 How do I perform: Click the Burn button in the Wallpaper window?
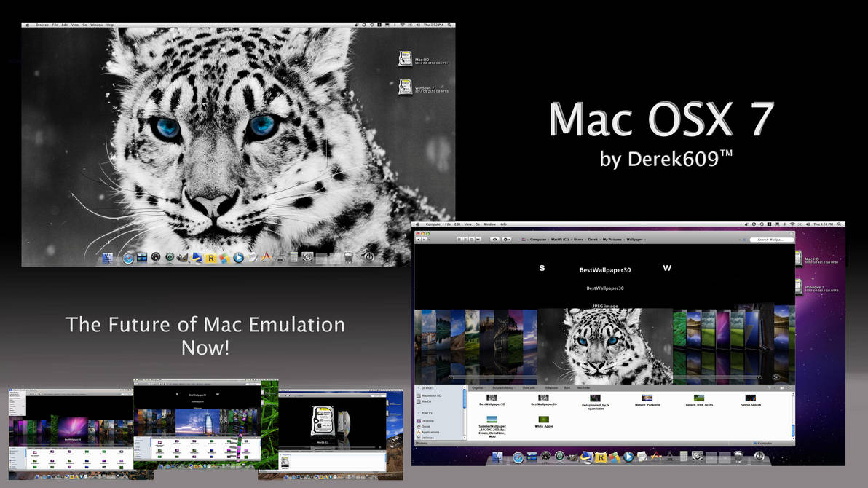click(x=567, y=387)
